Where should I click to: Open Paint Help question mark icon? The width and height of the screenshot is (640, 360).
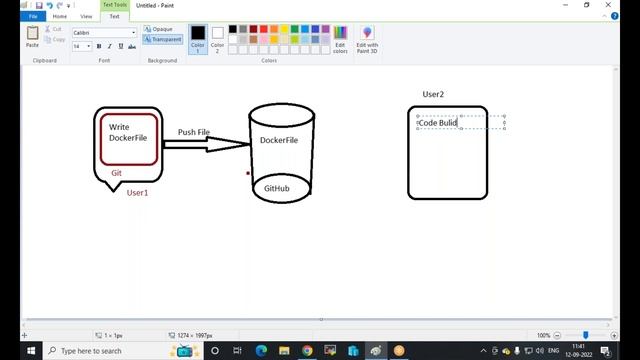pyautogui.click(x=614, y=16)
